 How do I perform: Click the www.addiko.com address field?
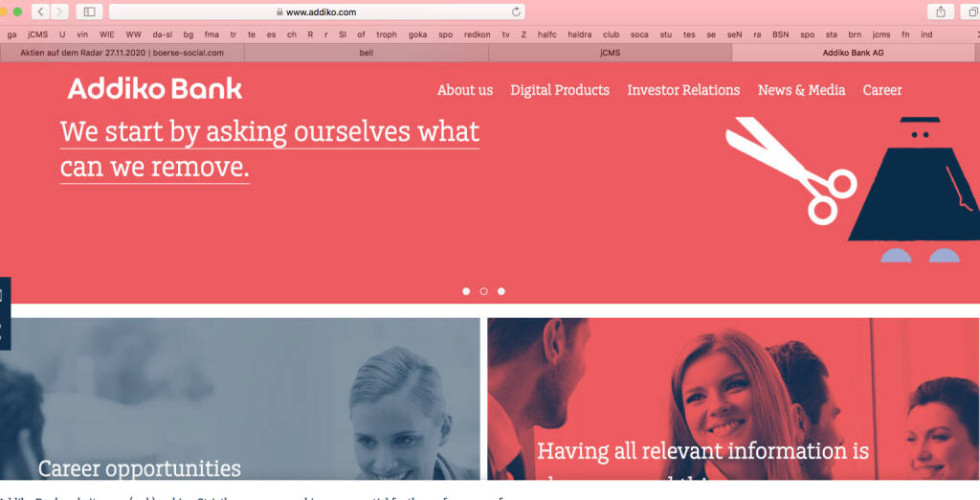(x=317, y=11)
